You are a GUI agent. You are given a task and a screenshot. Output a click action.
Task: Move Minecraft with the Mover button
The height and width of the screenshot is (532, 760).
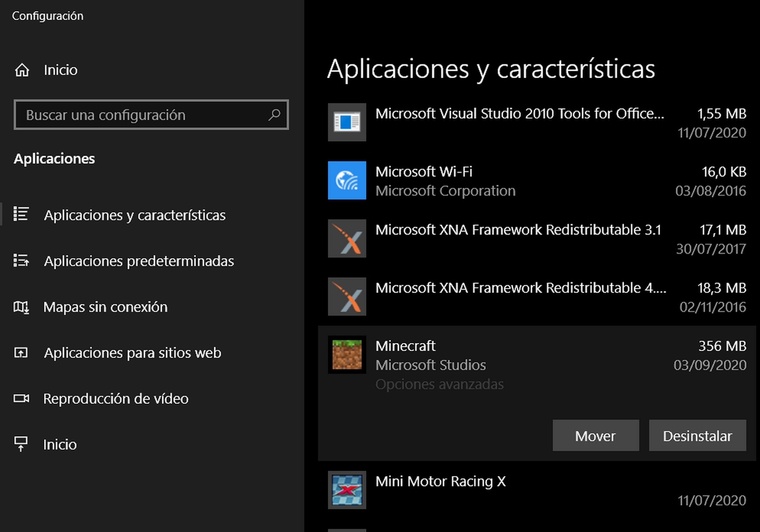coord(596,436)
